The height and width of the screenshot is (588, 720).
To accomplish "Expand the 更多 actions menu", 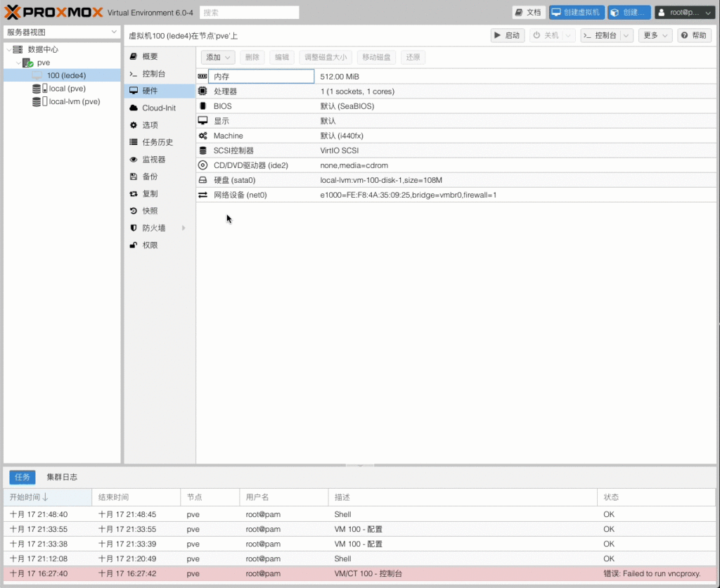I will 655,35.
